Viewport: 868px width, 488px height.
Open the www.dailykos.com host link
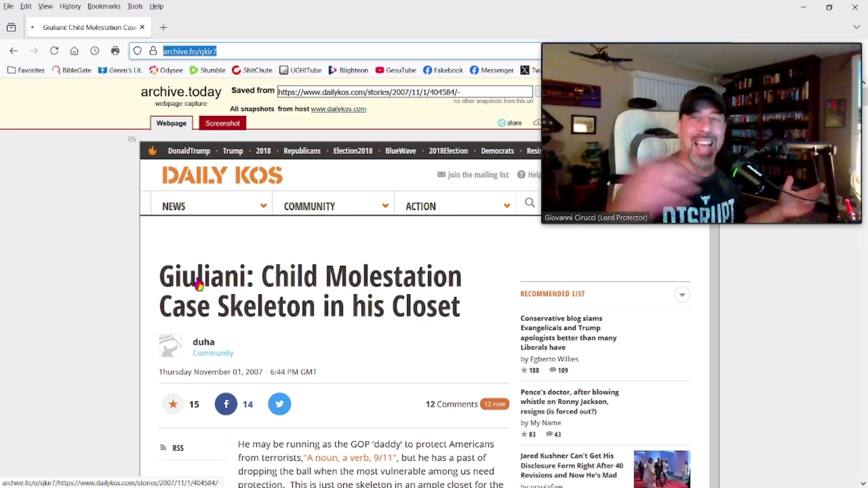click(x=338, y=109)
